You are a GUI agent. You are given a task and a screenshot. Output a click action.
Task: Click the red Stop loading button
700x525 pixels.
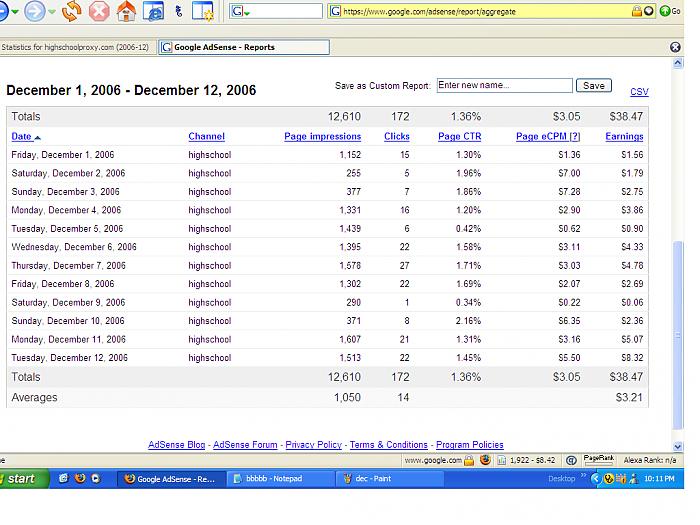coord(99,11)
